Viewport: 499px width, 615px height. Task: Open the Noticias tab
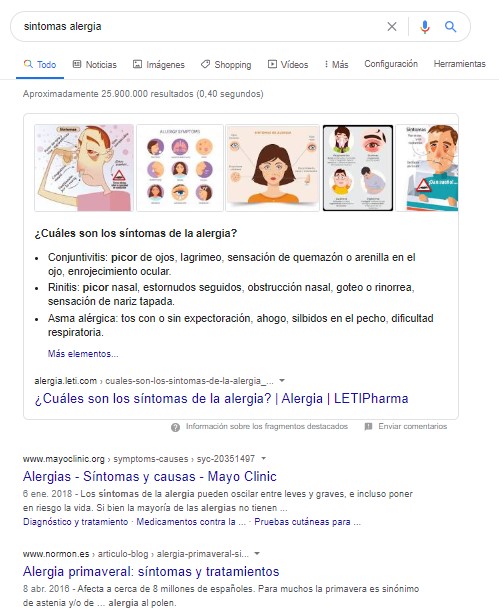[95, 65]
